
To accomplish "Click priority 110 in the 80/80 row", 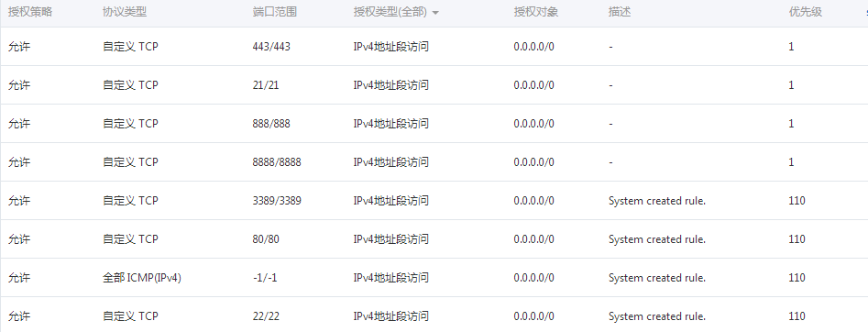I will [x=797, y=238].
